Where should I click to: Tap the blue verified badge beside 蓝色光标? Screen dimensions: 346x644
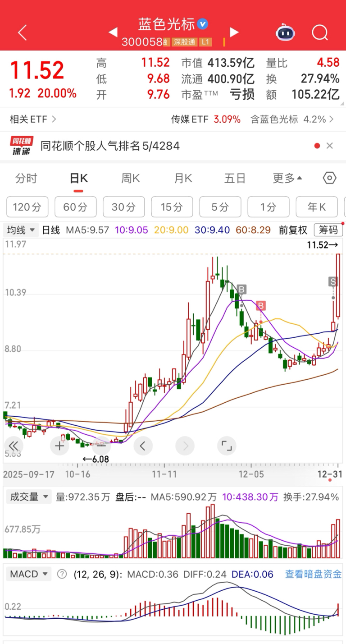202,23
